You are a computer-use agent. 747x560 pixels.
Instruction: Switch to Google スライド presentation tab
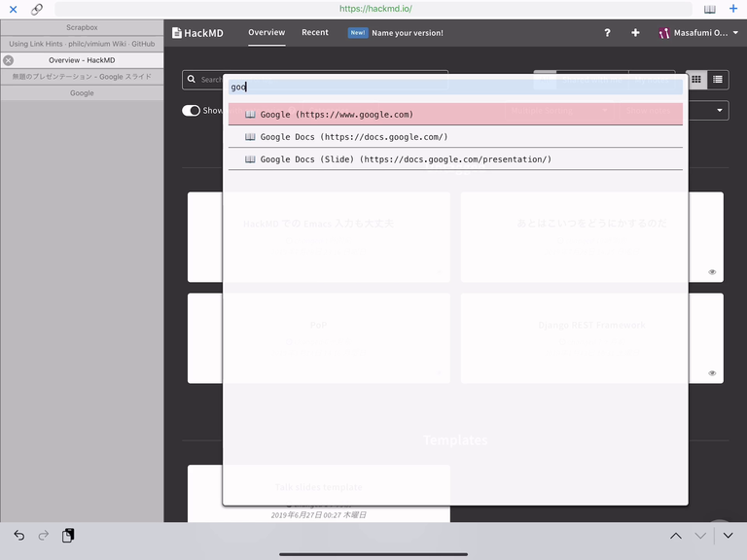coord(82,77)
